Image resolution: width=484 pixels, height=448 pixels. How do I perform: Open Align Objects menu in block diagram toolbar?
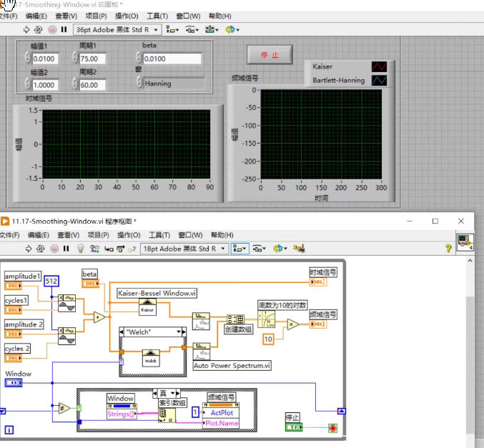239,249
